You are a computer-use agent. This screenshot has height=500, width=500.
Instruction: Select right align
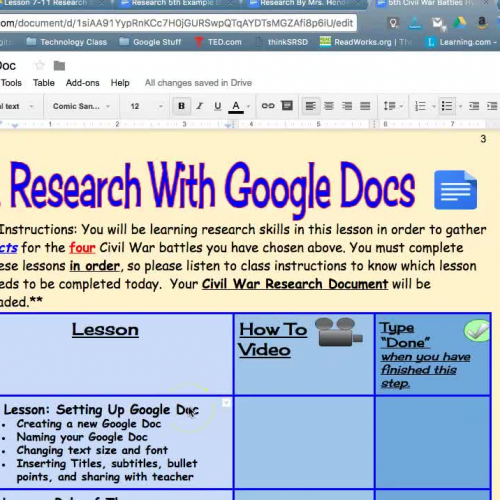click(347, 106)
